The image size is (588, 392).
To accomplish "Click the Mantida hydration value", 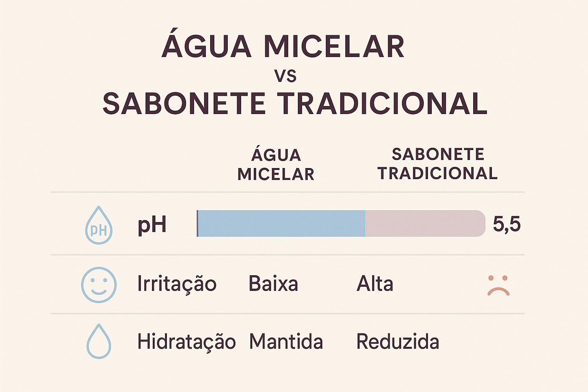I will tap(286, 341).
